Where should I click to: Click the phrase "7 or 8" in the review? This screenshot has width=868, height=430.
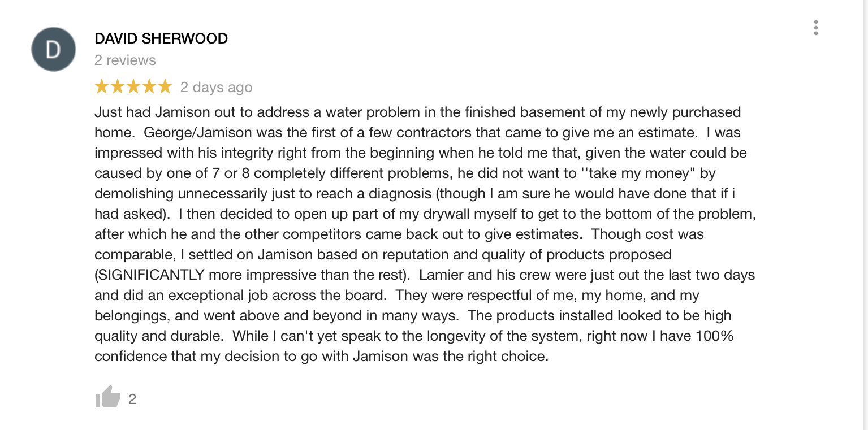click(x=241, y=173)
